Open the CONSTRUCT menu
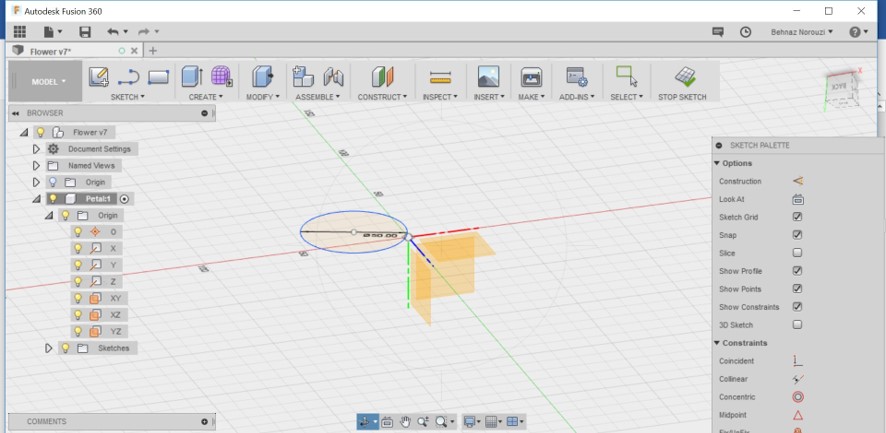 click(x=382, y=97)
